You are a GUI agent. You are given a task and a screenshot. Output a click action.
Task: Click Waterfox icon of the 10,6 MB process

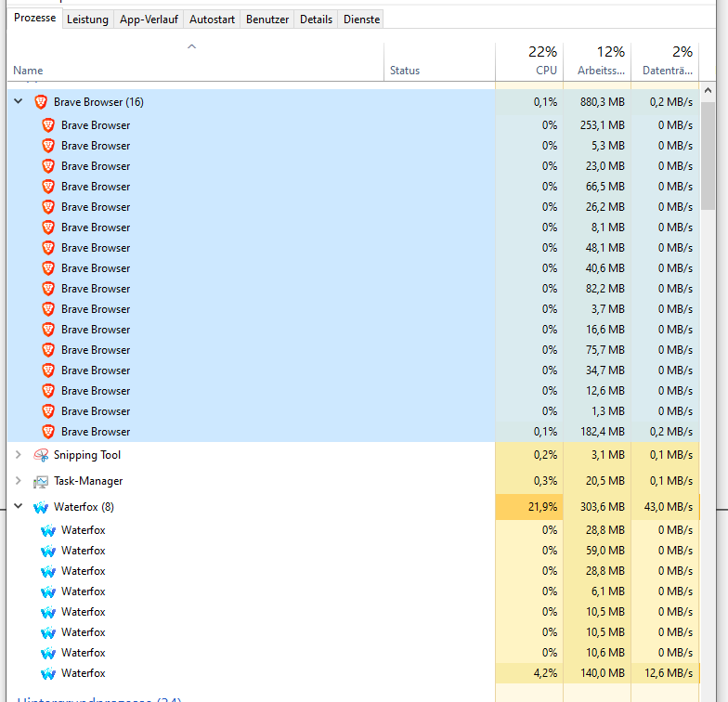(x=48, y=654)
